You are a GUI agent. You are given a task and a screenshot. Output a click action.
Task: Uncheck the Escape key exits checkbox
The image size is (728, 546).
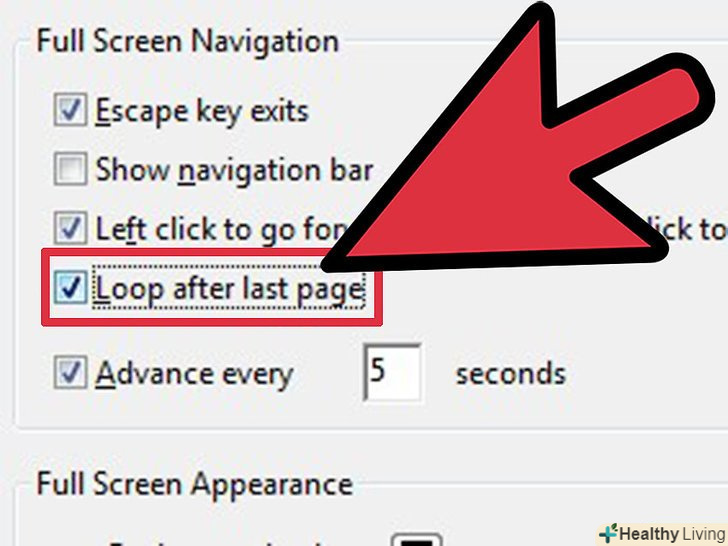70,110
